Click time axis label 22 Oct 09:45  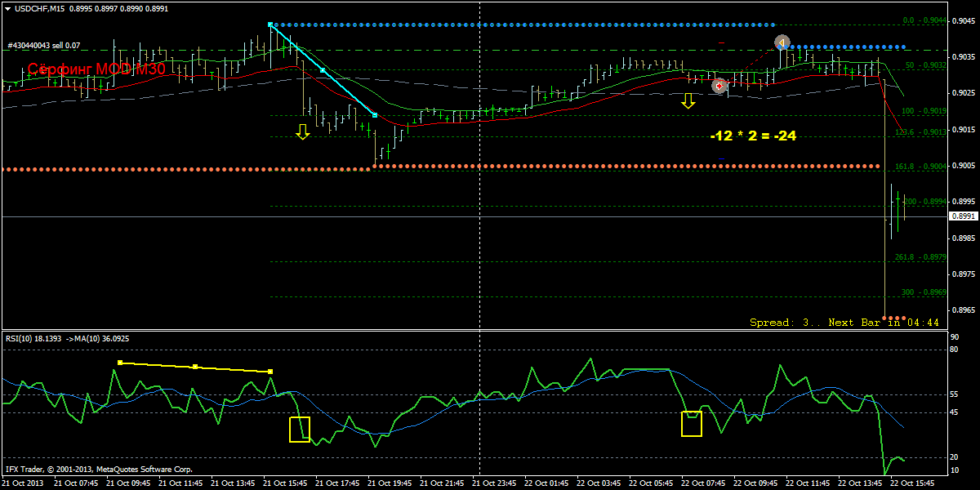(x=757, y=483)
